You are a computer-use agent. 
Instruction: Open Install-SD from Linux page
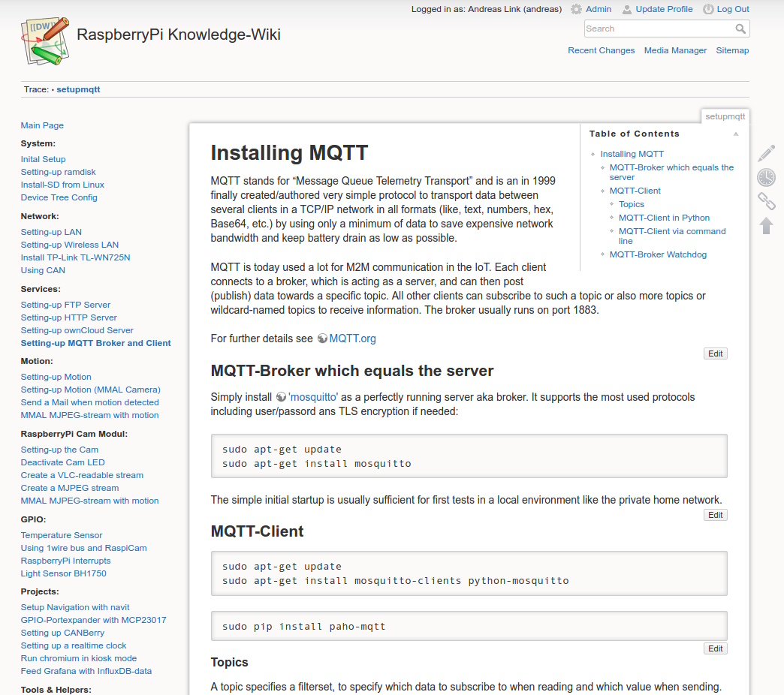point(62,185)
